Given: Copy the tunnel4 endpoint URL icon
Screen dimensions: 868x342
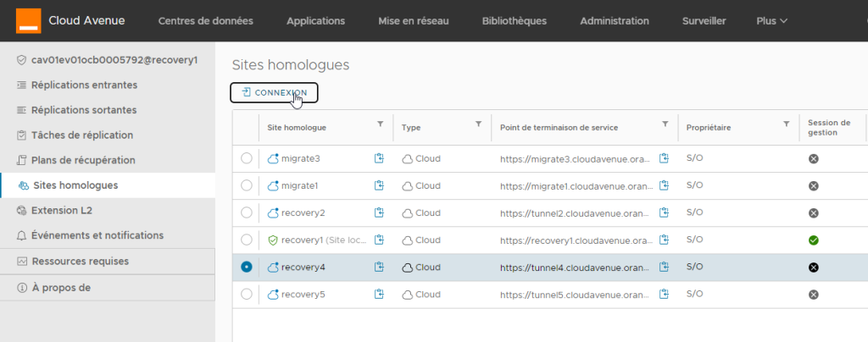Looking at the screenshot, I should coord(665,267).
